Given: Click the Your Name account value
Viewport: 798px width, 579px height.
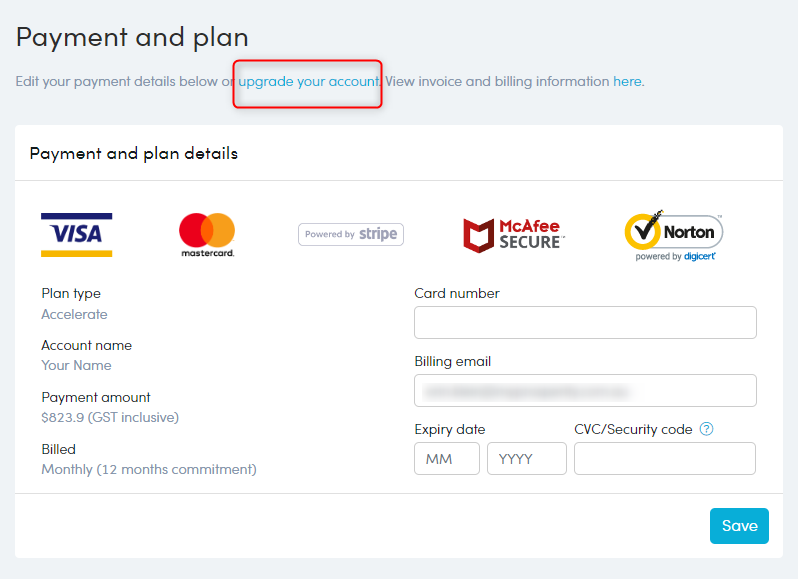Looking at the screenshot, I should pyautogui.click(x=76, y=365).
